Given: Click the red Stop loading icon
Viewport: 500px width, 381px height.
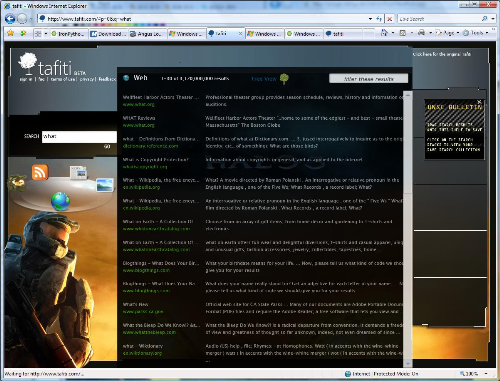Looking at the screenshot, I should click(x=389, y=19).
